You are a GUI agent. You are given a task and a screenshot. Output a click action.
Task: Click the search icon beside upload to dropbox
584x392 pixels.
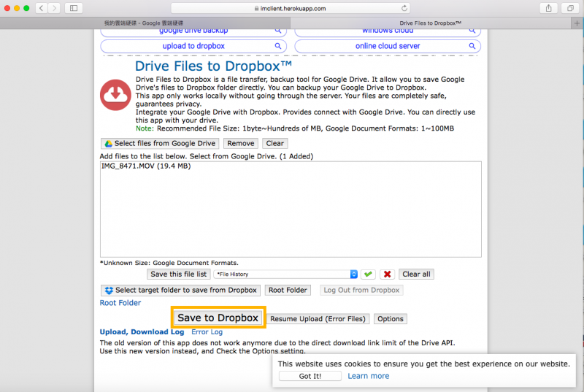coord(278,46)
